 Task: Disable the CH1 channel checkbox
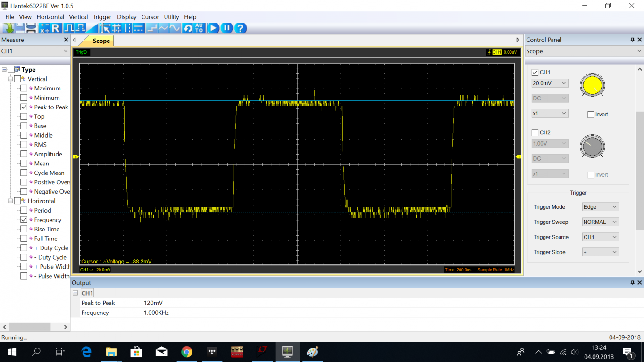(x=535, y=72)
